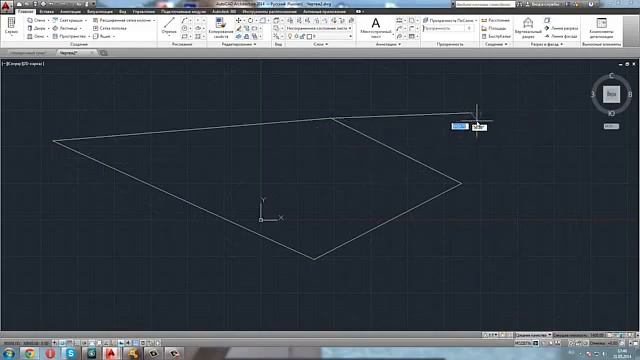Image resolution: width=640 pixels, height=360 pixels.
Task: Click Многострочный текст (Multiline text) tool
Action: tap(376, 27)
